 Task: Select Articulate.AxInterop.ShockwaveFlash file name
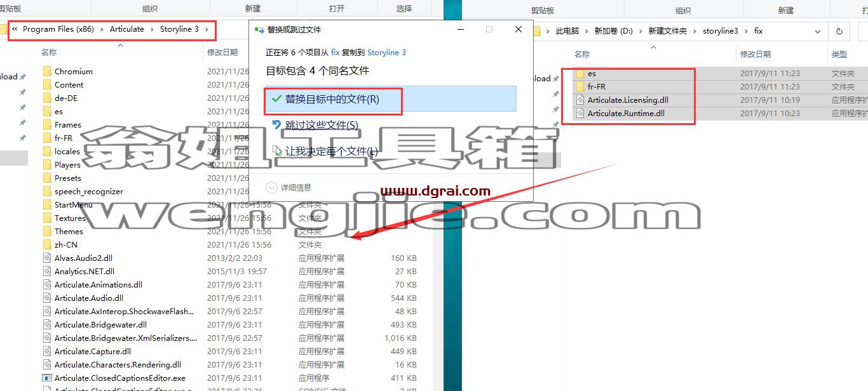(124, 312)
